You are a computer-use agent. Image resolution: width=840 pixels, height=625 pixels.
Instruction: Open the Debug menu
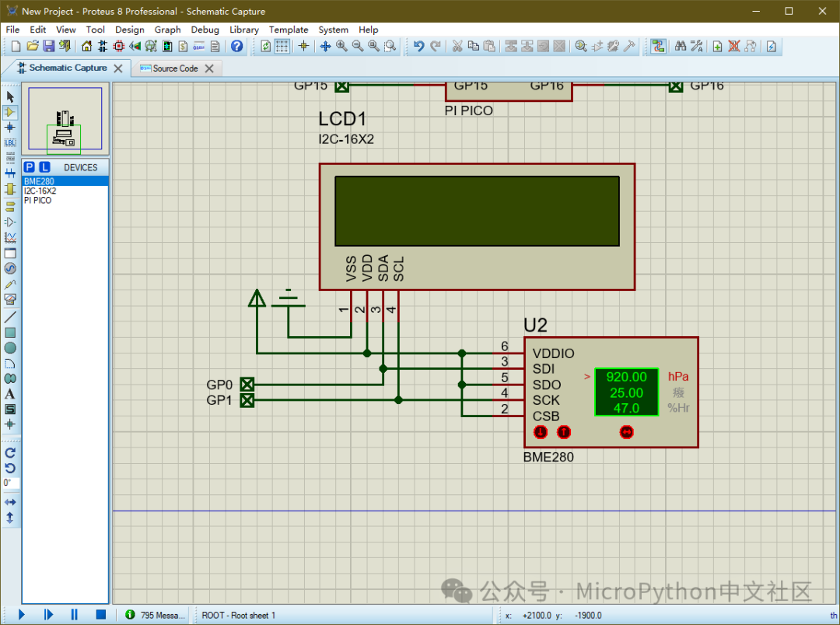click(x=205, y=30)
